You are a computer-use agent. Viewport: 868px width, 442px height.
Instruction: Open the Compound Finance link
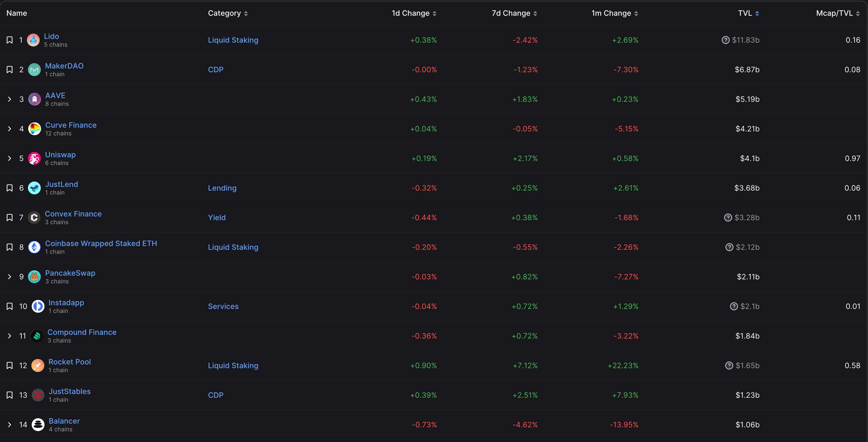(x=82, y=332)
